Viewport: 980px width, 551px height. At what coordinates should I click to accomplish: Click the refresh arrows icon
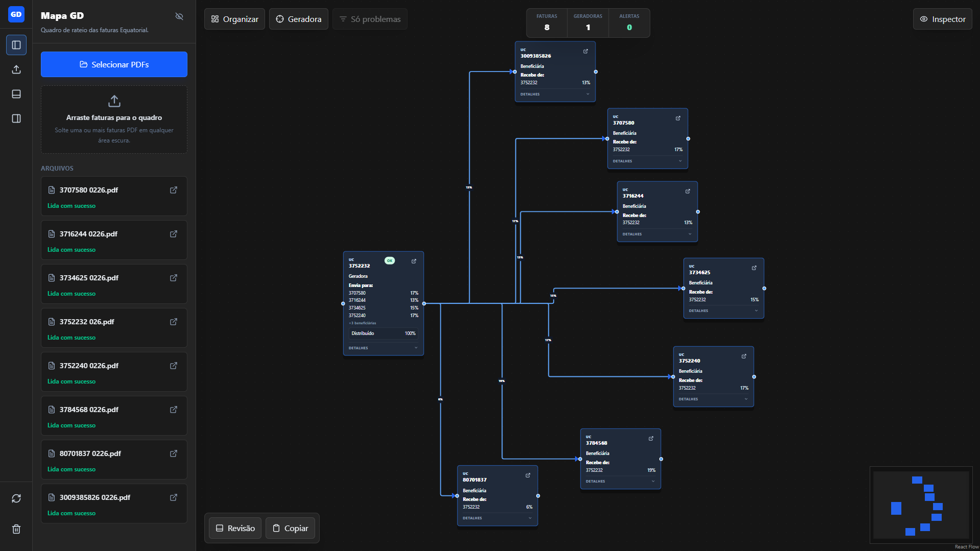click(16, 498)
